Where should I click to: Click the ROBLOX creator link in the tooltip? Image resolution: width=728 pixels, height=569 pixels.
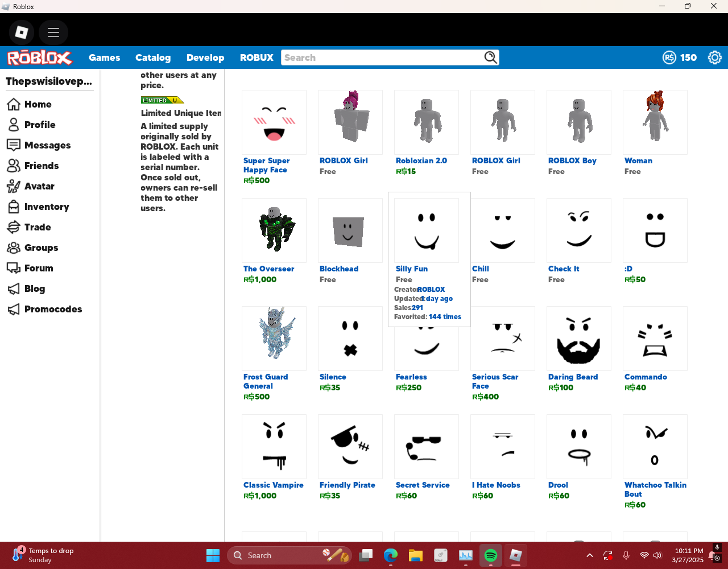(432, 289)
